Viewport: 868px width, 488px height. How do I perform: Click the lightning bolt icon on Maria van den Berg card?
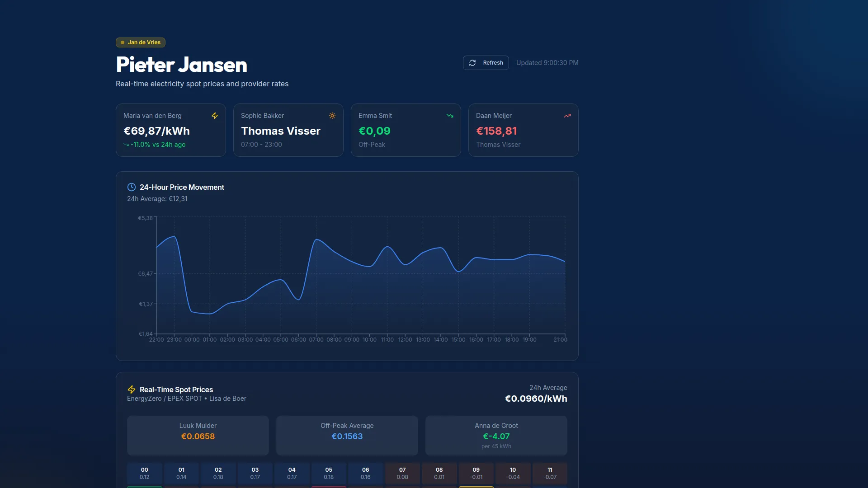pyautogui.click(x=215, y=116)
